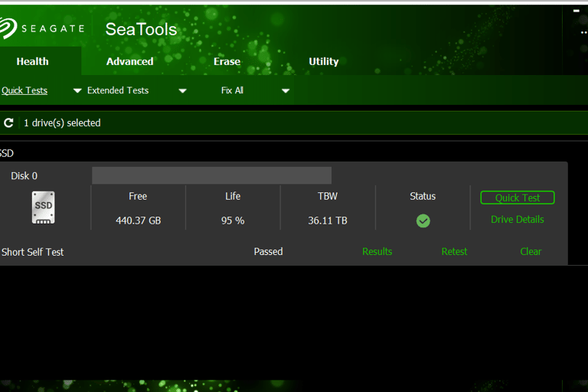This screenshot has height=392, width=588.
Task: Click the Passed test status text
Action: click(x=268, y=251)
